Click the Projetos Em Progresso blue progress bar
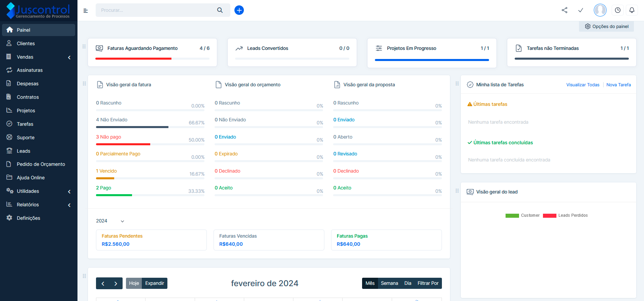 (432, 60)
